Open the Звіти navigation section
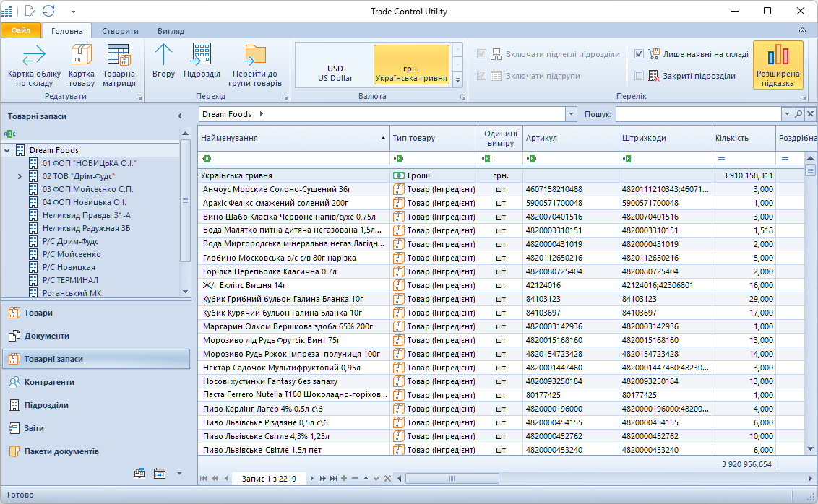This screenshot has height=504, width=818. 97,428
